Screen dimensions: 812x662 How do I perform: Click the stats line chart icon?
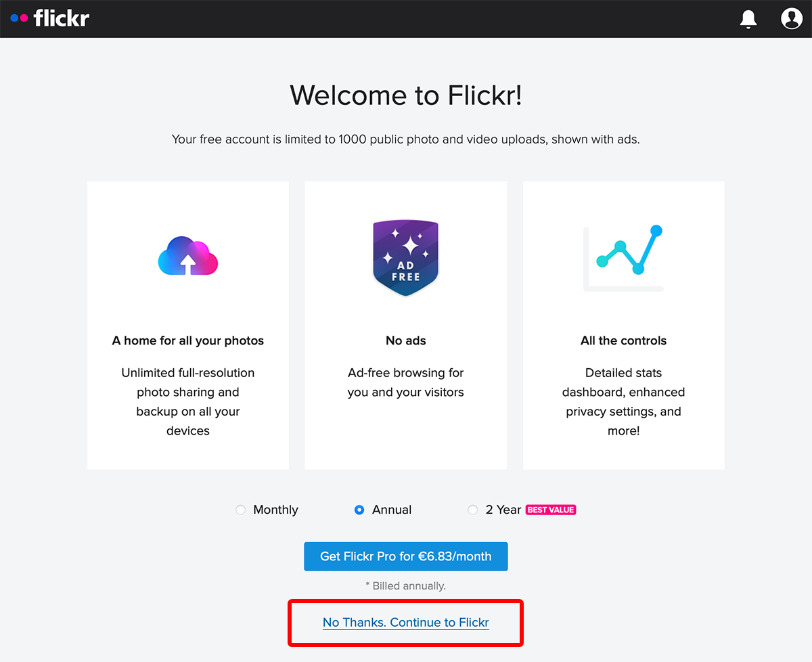click(x=623, y=258)
